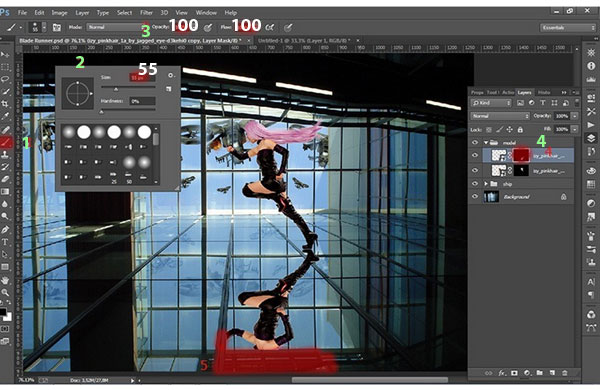This screenshot has height=390, width=600.
Task: Select the Rectangular Marquee tool
Action: (x=5, y=67)
